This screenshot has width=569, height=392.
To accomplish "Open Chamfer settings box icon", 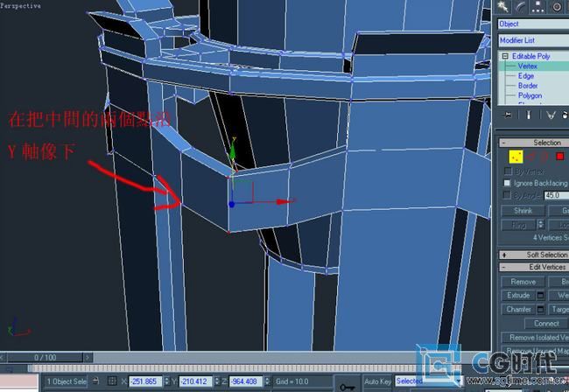I will pyautogui.click(x=541, y=310).
